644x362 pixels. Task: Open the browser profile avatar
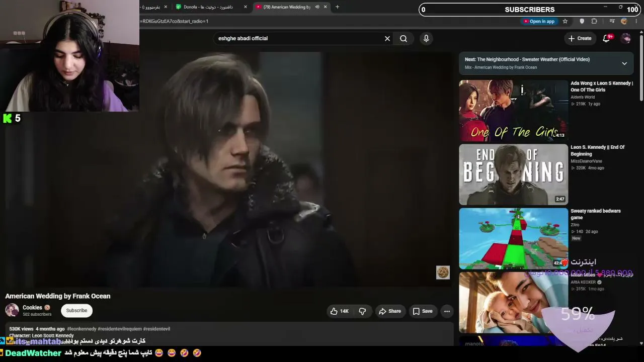pos(624,21)
